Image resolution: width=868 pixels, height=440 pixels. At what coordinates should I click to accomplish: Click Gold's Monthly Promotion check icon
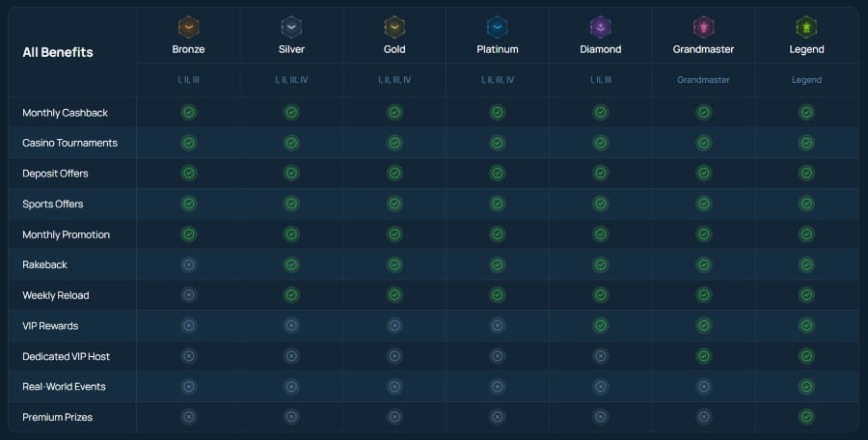click(394, 234)
